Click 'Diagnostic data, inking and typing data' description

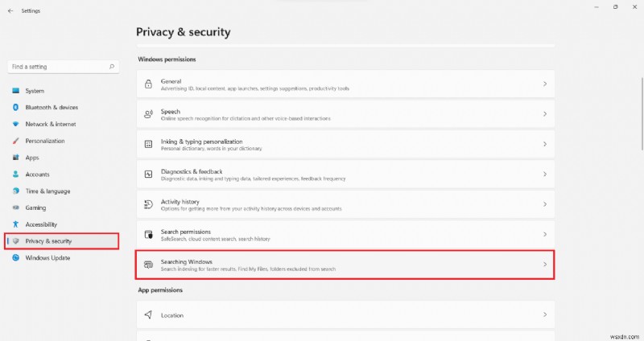click(x=253, y=179)
